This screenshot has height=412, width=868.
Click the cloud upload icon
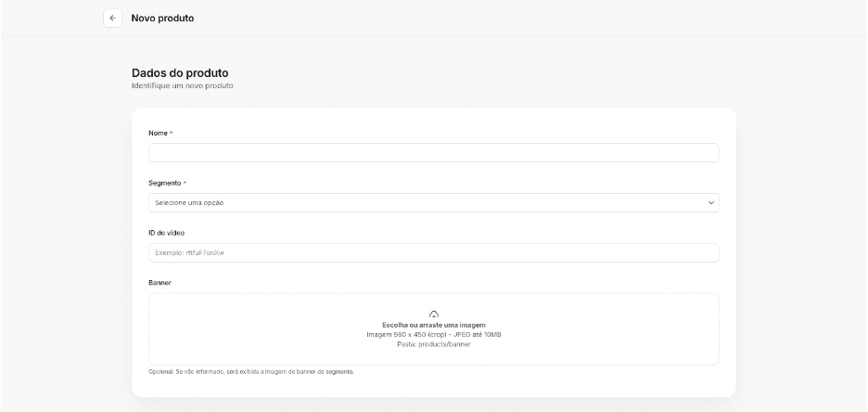click(x=434, y=314)
